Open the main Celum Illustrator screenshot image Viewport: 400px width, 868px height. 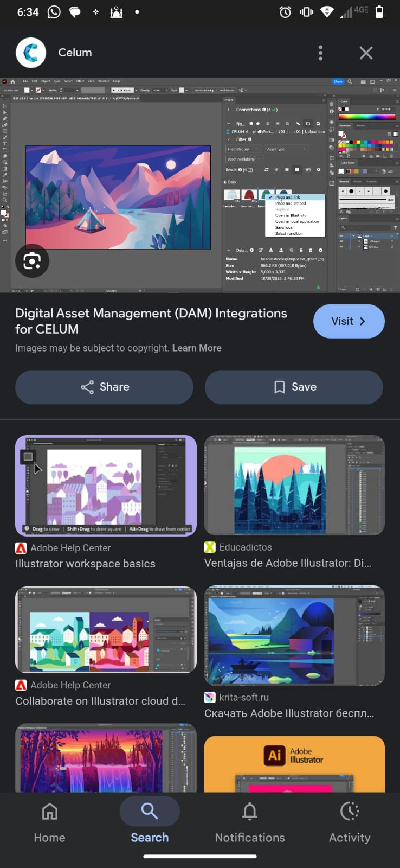click(200, 186)
